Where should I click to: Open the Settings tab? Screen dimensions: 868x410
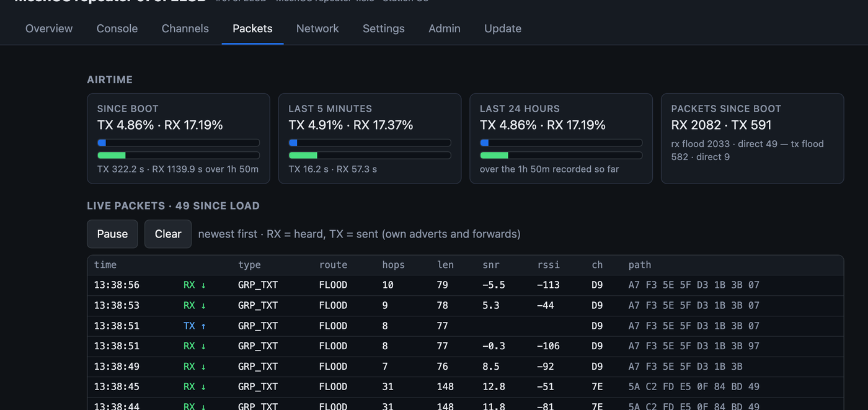pyautogui.click(x=383, y=29)
